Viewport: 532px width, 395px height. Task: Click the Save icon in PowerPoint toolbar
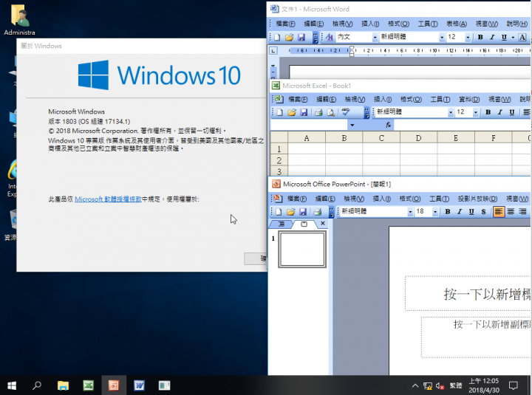click(303, 212)
